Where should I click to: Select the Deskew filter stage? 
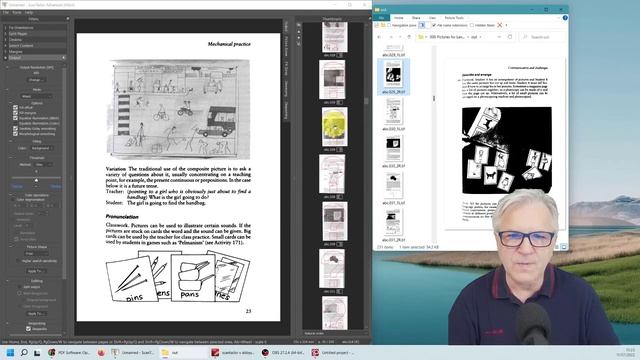click(x=35, y=40)
